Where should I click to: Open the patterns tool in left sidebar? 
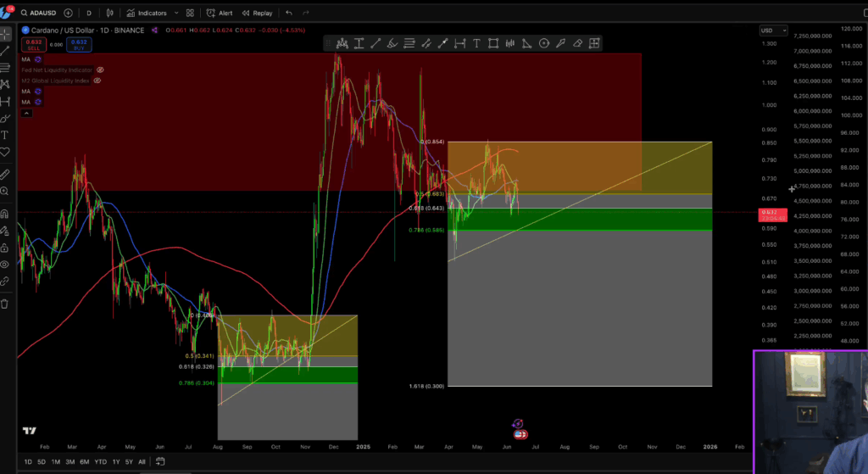pyautogui.click(x=5, y=84)
